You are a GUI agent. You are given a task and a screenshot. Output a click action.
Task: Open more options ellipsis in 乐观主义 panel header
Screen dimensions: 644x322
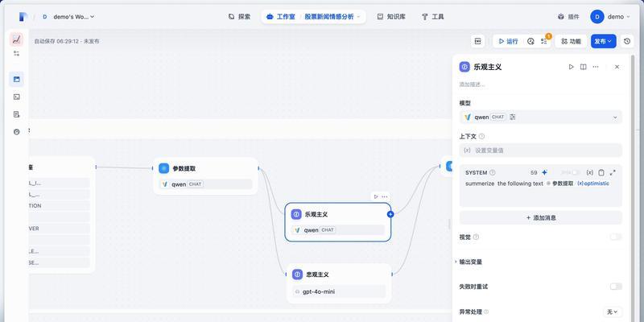pyautogui.click(x=596, y=67)
